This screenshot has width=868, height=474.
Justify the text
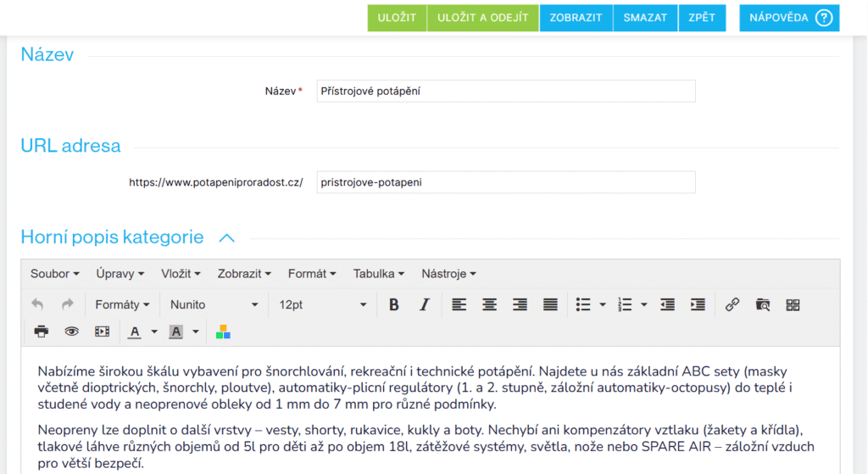point(550,304)
